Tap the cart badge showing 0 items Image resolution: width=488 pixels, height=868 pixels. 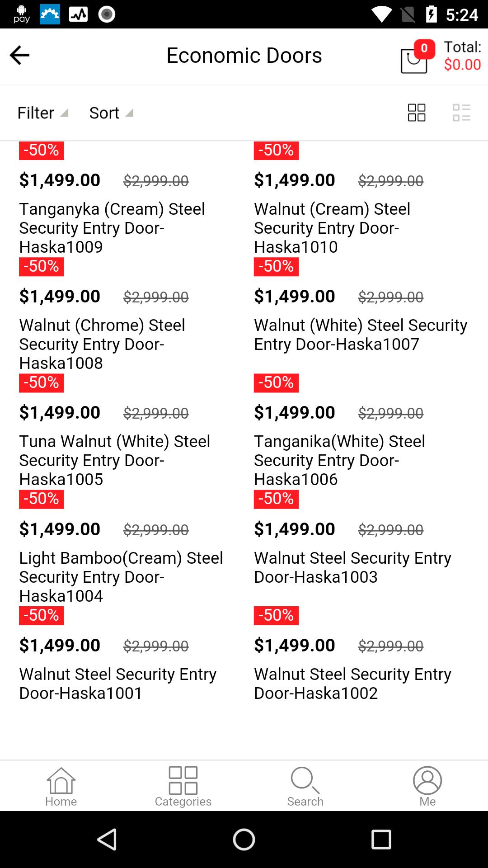point(424,47)
